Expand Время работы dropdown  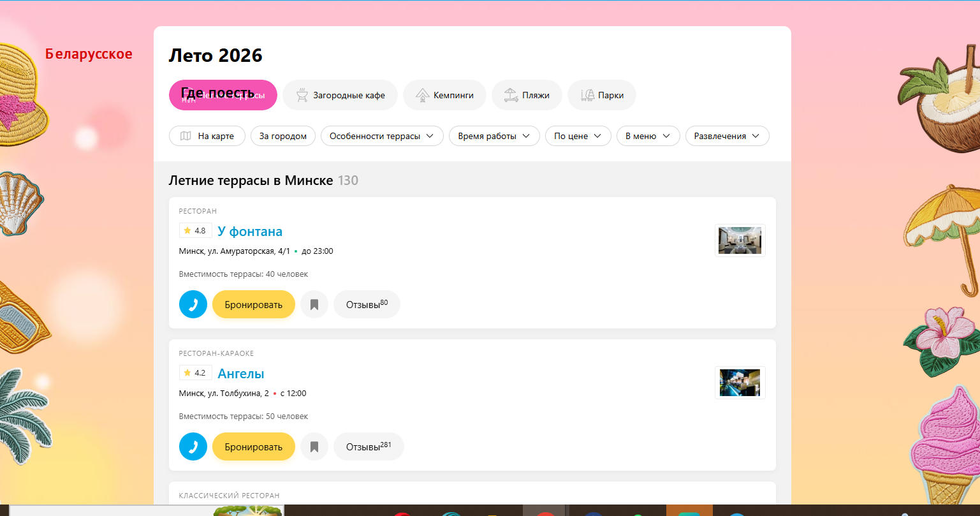[494, 136]
